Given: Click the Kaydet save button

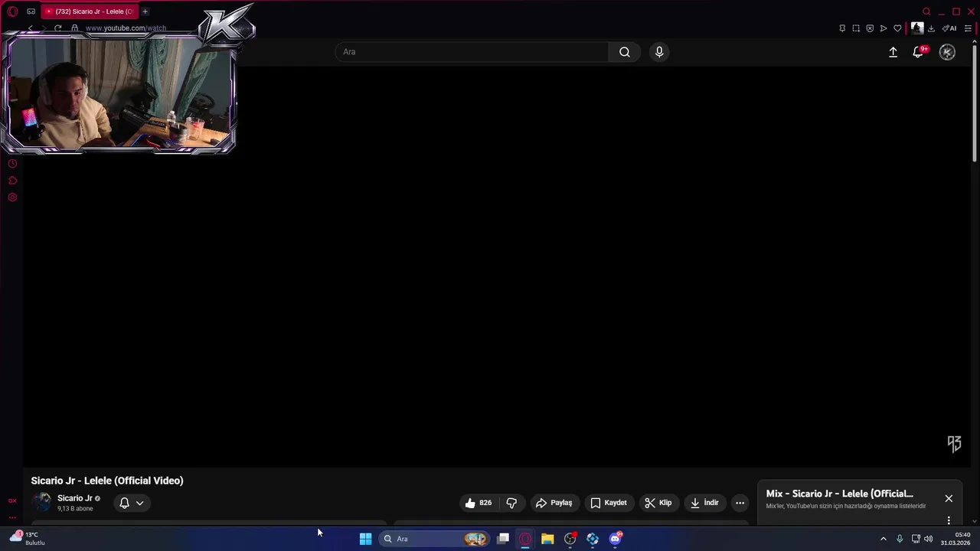Looking at the screenshot, I should click(609, 503).
